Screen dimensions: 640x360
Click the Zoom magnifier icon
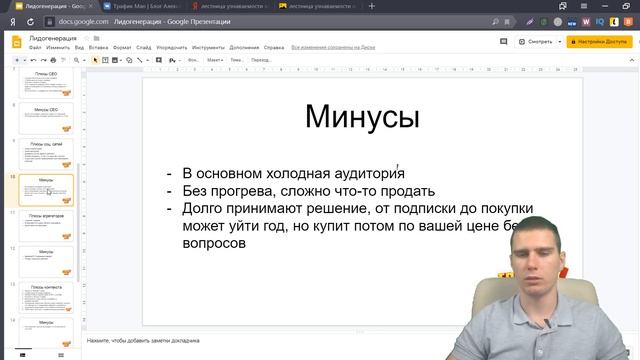point(76,60)
